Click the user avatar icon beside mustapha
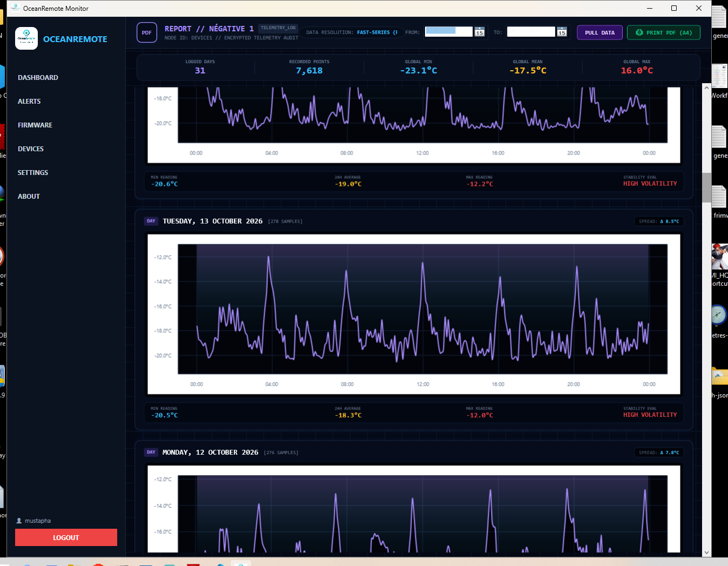The height and width of the screenshot is (566, 728). point(19,521)
